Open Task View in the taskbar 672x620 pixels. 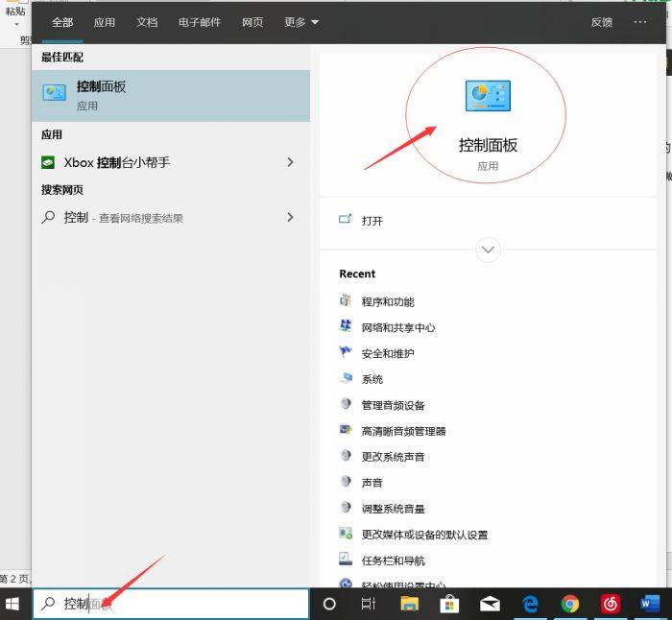(x=368, y=604)
